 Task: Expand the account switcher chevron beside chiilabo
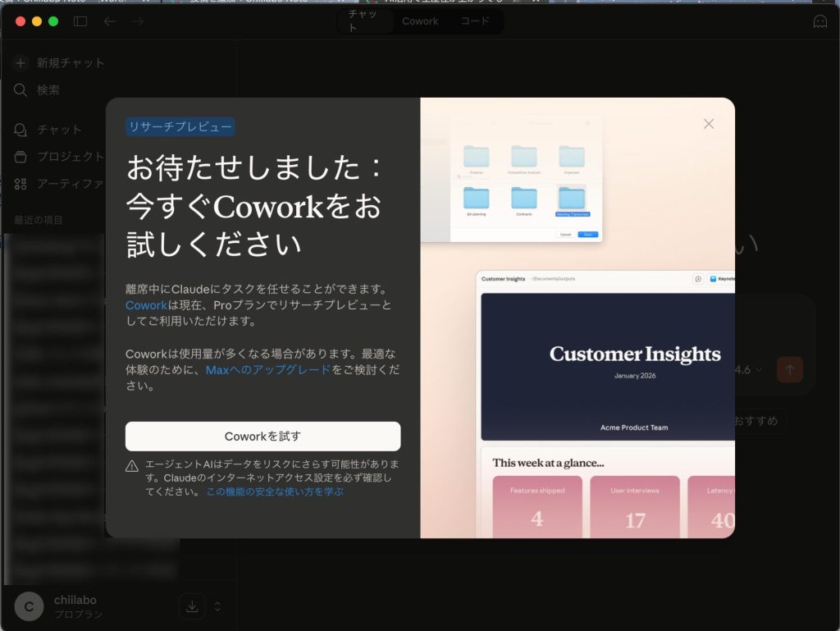point(216,606)
